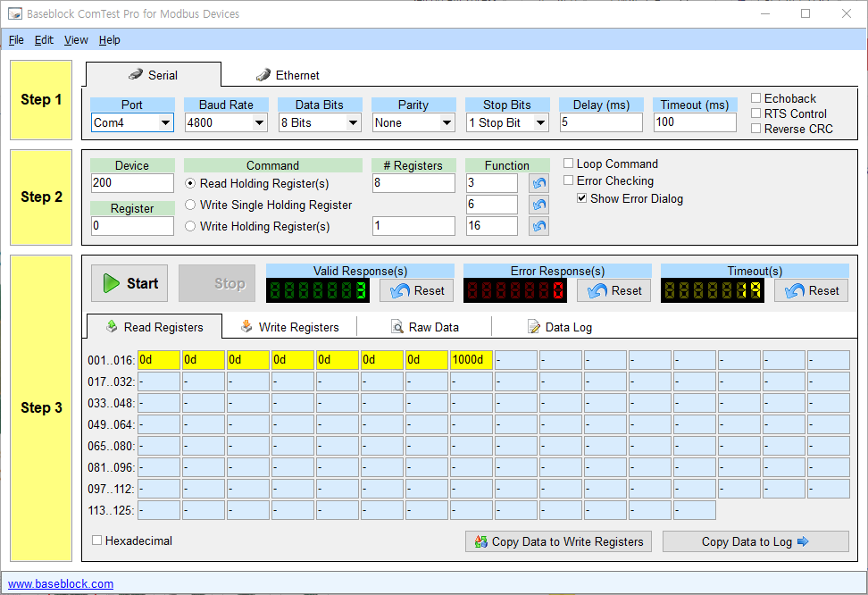This screenshot has height=595, width=868.
Task: Select Read Holding Register(s) radio button
Action: tap(190, 183)
